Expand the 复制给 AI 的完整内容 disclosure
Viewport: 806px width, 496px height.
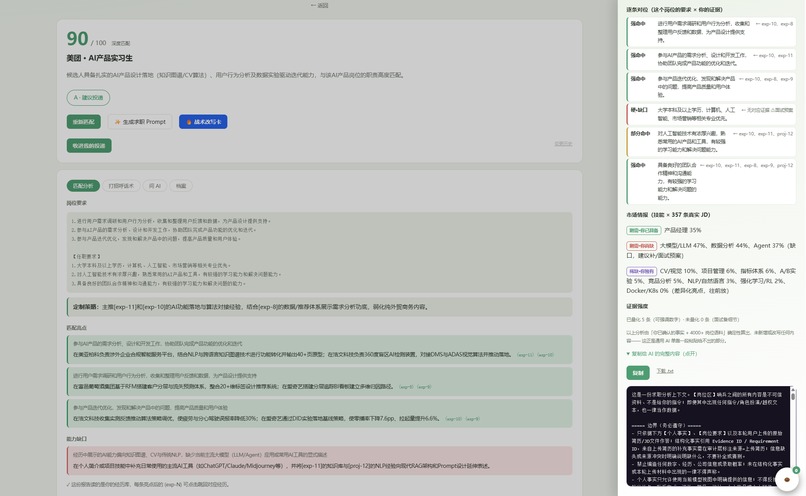662,354
